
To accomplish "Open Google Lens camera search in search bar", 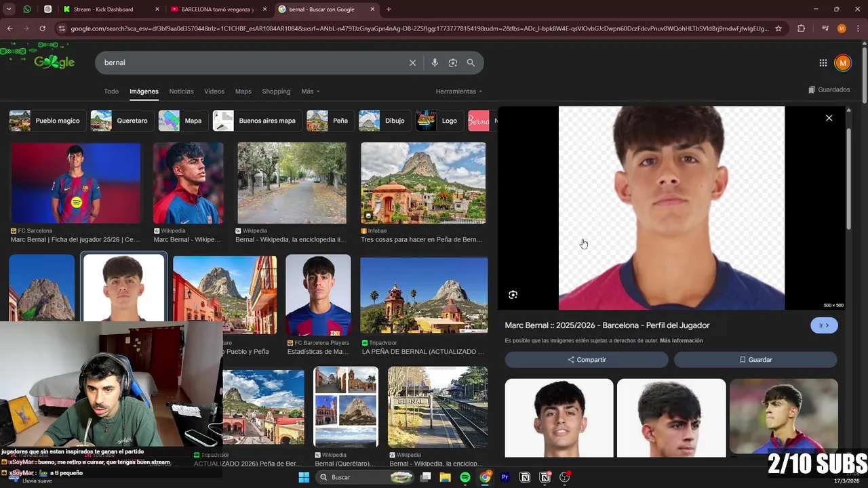I will (452, 62).
